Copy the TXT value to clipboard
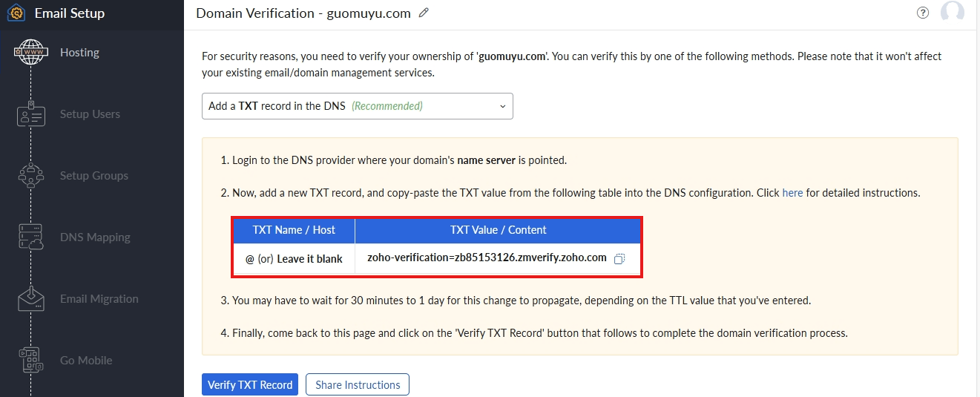The width and height of the screenshot is (980, 397). pyautogui.click(x=619, y=259)
